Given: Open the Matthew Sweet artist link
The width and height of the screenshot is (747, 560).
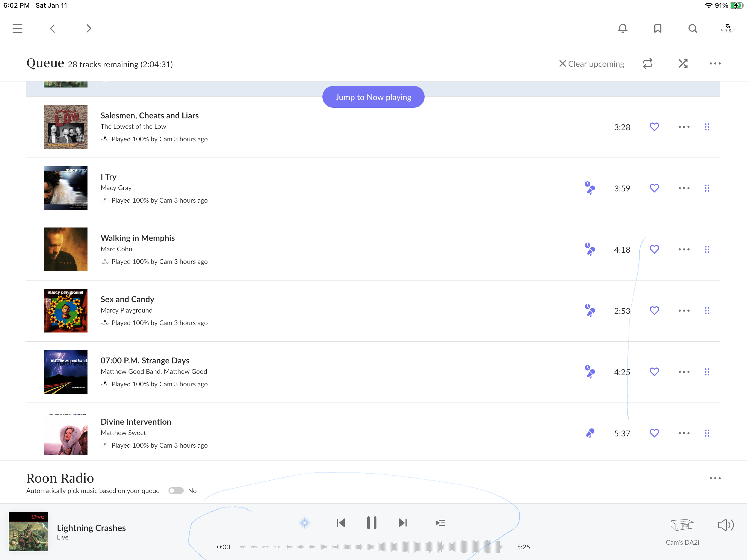Looking at the screenshot, I should [123, 433].
